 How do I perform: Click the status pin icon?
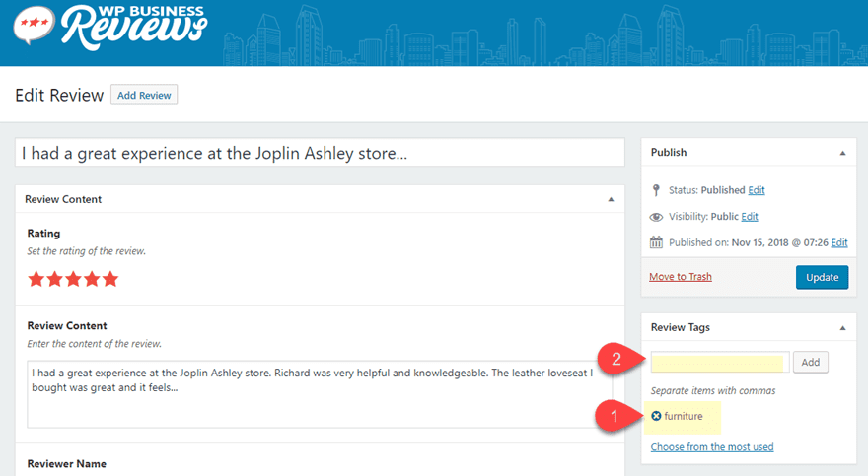656,190
